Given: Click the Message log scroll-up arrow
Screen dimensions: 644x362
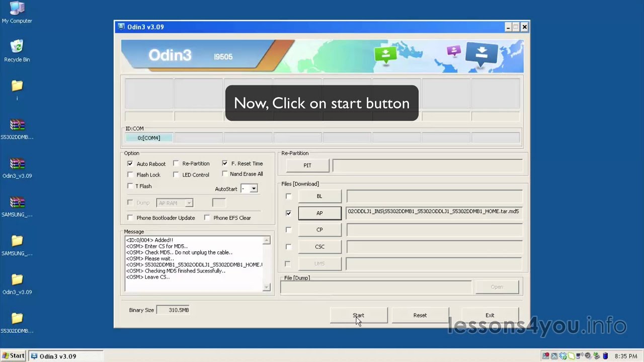Looking at the screenshot, I should point(267,240).
